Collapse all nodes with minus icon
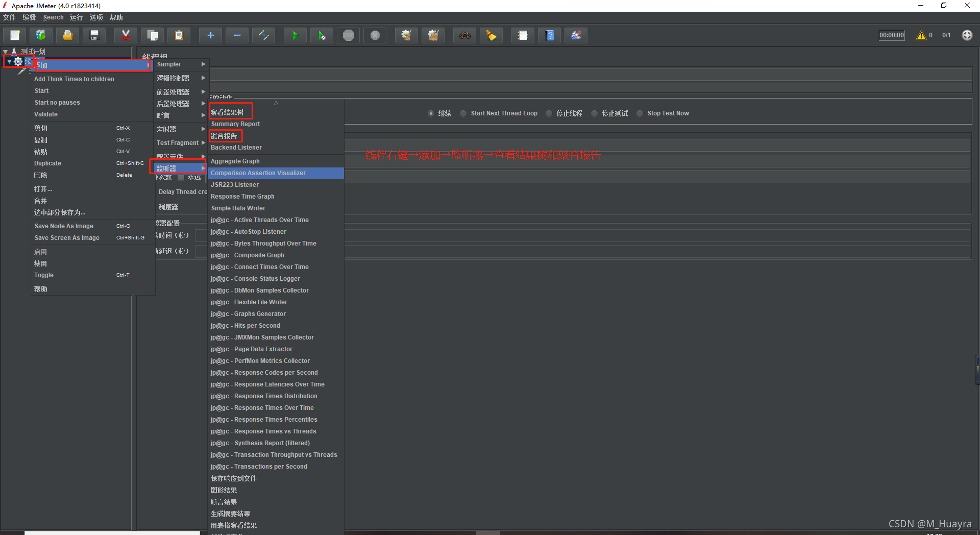 point(237,35)
